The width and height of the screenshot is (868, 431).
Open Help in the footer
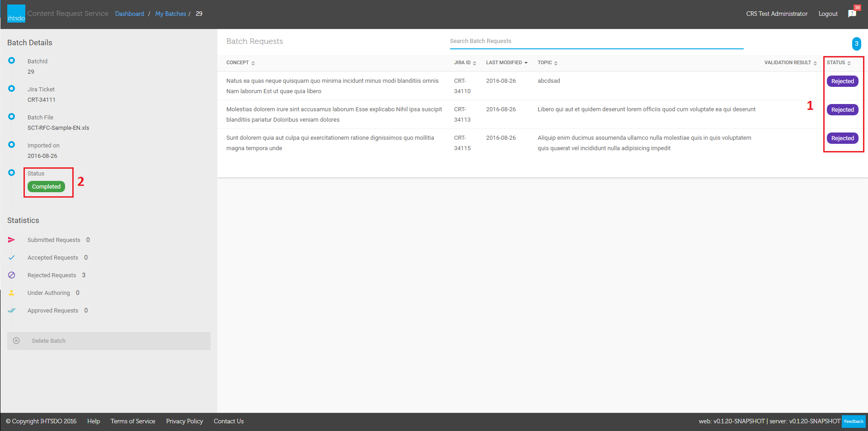[x=94, y=421]
